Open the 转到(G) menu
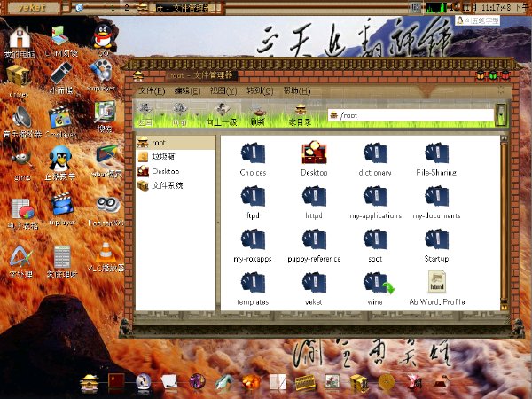This screenshot has height=399, width=532. point(260,91)
